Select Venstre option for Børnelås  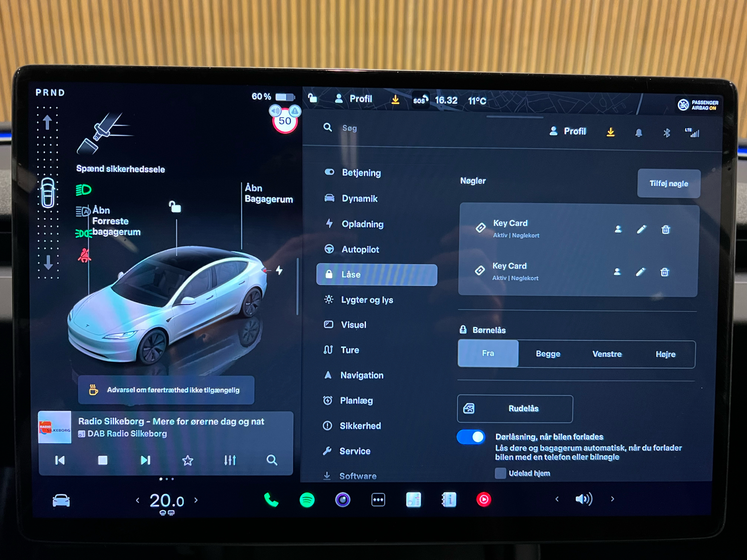607,353
